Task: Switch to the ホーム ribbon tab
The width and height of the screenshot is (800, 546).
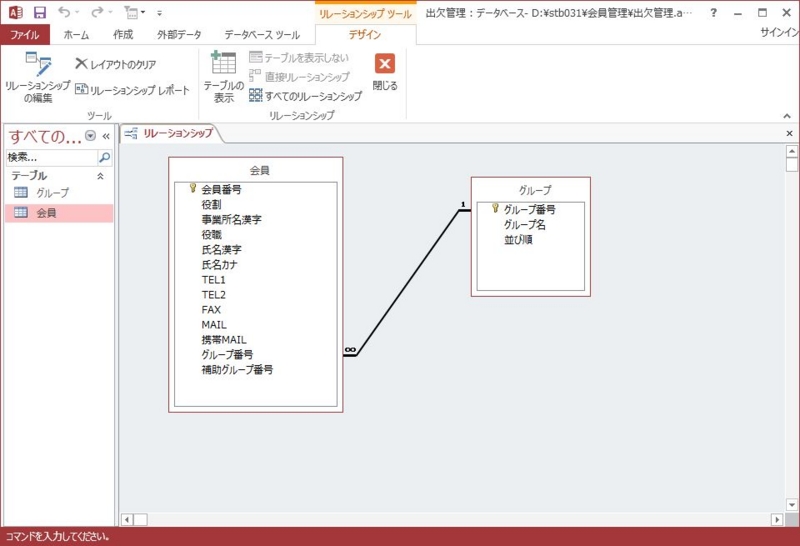Action: pyautogui.click(x=76, y=34)
